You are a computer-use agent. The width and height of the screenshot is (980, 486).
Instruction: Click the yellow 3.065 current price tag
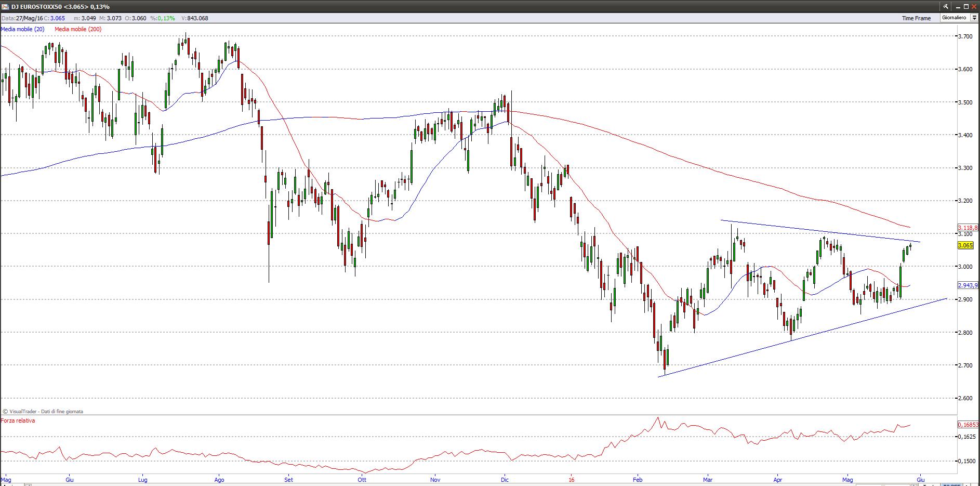965,245
